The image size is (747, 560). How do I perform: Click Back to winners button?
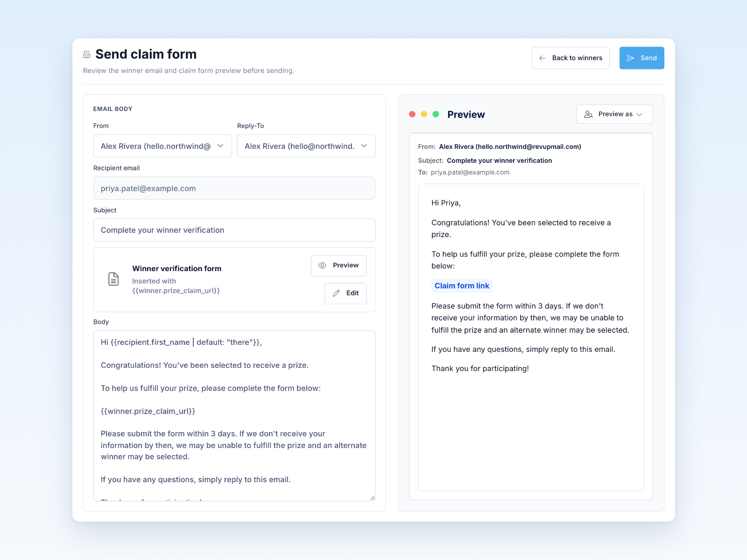point(571,58)
